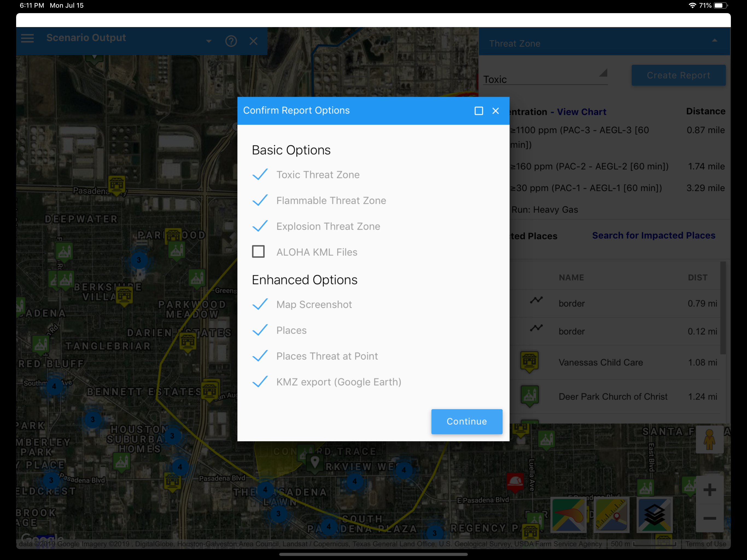Click the red fire station map marker
747x560 pixels.
pos(515,482)
